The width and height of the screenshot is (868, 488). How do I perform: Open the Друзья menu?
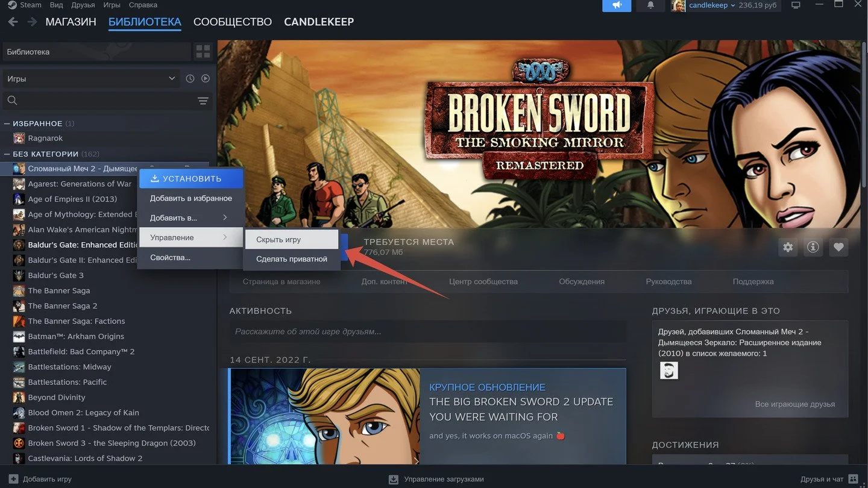tap(83, 5)
